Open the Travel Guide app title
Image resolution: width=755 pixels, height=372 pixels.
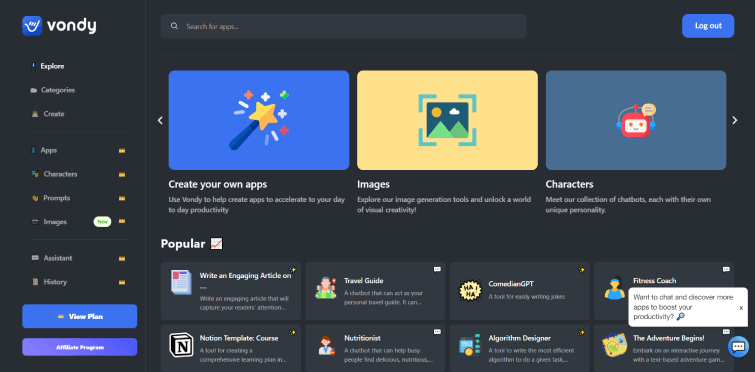(x=364, y=281)
